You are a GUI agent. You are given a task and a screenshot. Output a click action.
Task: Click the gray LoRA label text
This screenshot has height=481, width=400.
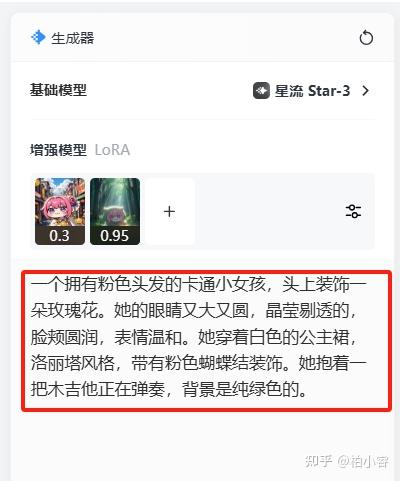tap(112, 150)
